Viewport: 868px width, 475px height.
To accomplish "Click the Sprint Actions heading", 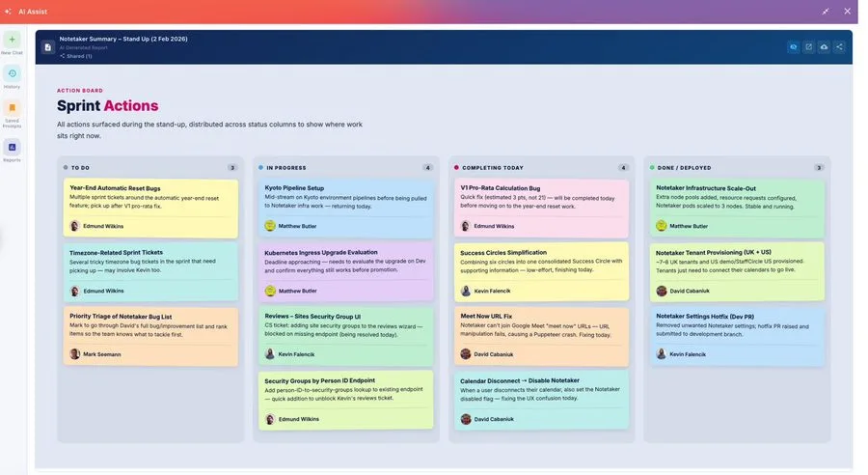I will click(107, 105).
